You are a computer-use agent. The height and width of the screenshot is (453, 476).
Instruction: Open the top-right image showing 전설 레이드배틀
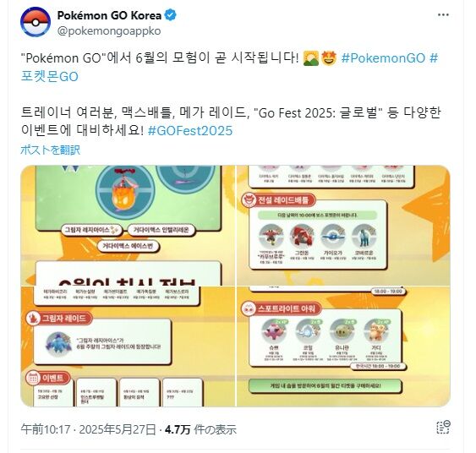pyautogui.click(x=343, y=225)
